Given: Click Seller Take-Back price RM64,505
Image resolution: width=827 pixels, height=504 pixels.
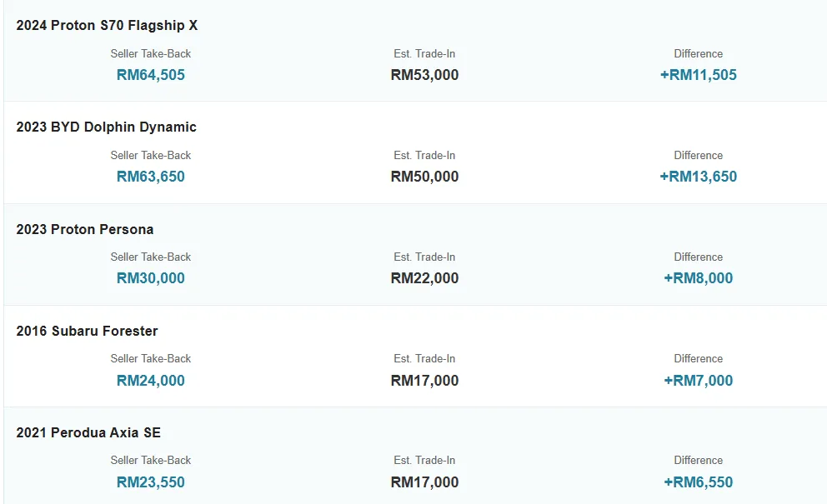Looking at the screenshot, I should [151, 75].
